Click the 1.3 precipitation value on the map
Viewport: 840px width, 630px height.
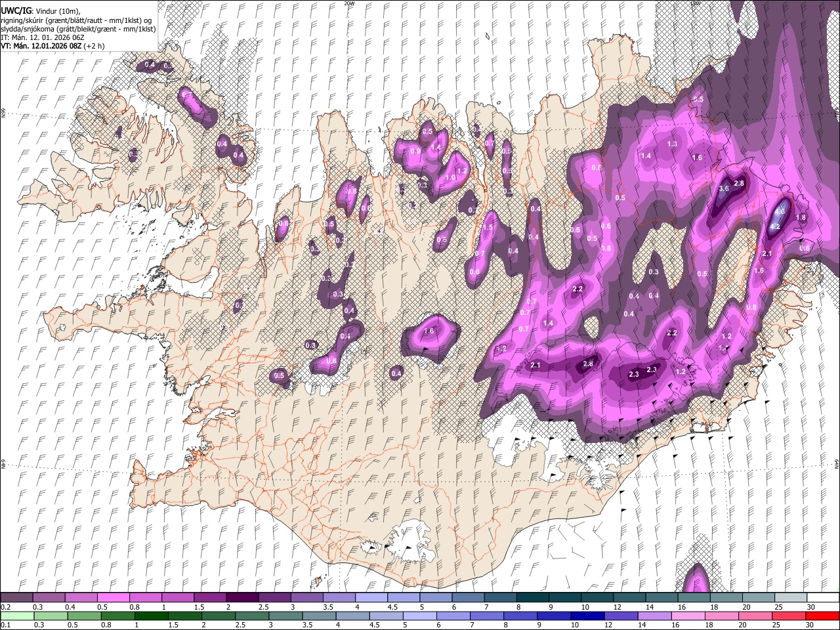coord(672,144)
